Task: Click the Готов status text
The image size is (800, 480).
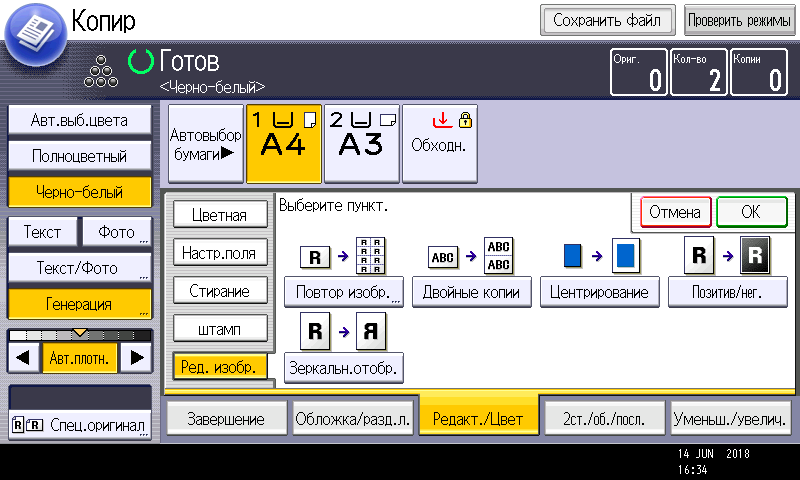Action: [x=189, y=62]
